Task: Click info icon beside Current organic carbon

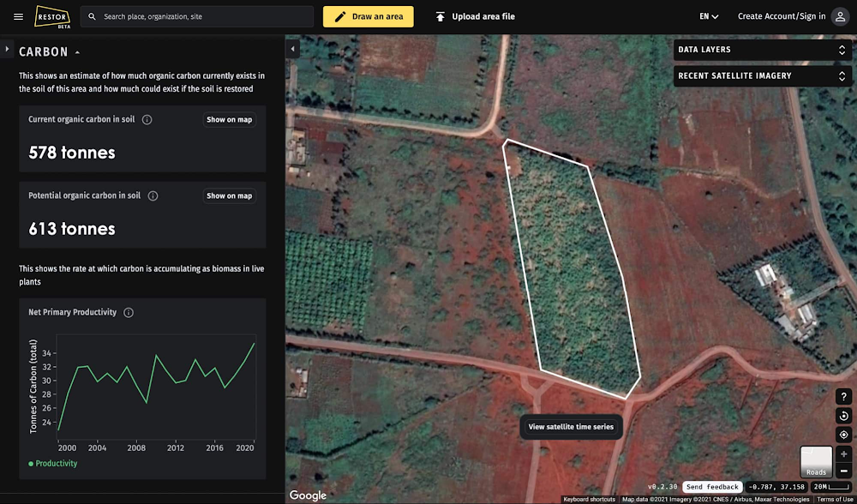Action: coord(147,120)
